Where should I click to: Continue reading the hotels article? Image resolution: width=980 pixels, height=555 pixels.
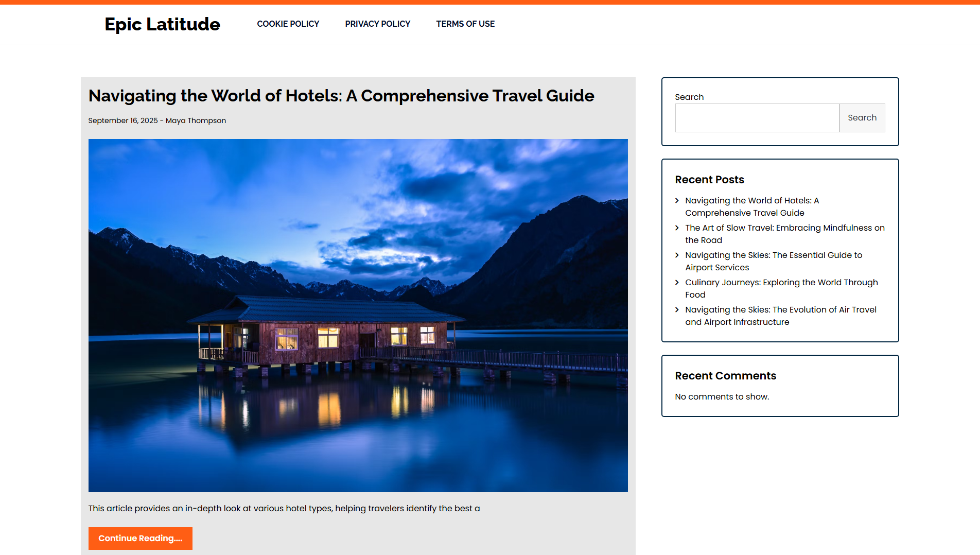(x=141, y=539)
